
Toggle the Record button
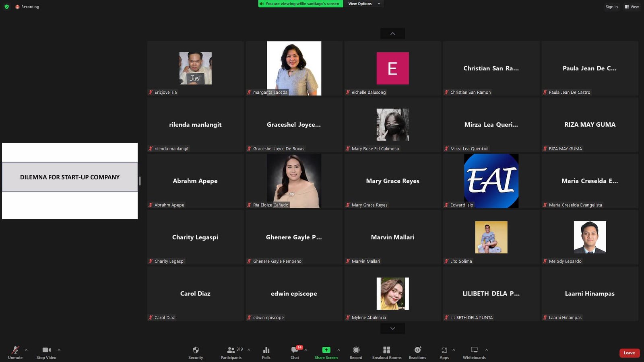[356, 350]
